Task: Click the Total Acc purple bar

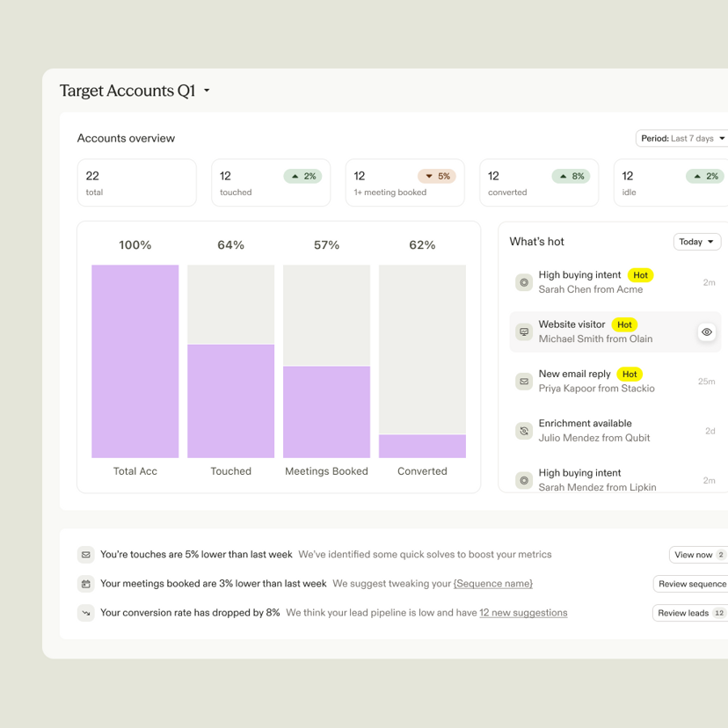Action: point(135,361)
